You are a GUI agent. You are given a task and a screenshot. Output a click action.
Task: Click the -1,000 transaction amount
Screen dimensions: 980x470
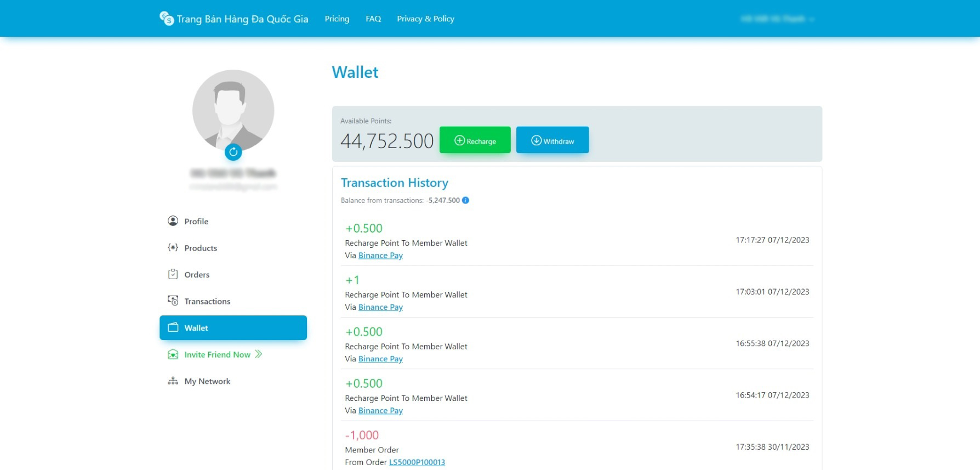pos(362,435)
